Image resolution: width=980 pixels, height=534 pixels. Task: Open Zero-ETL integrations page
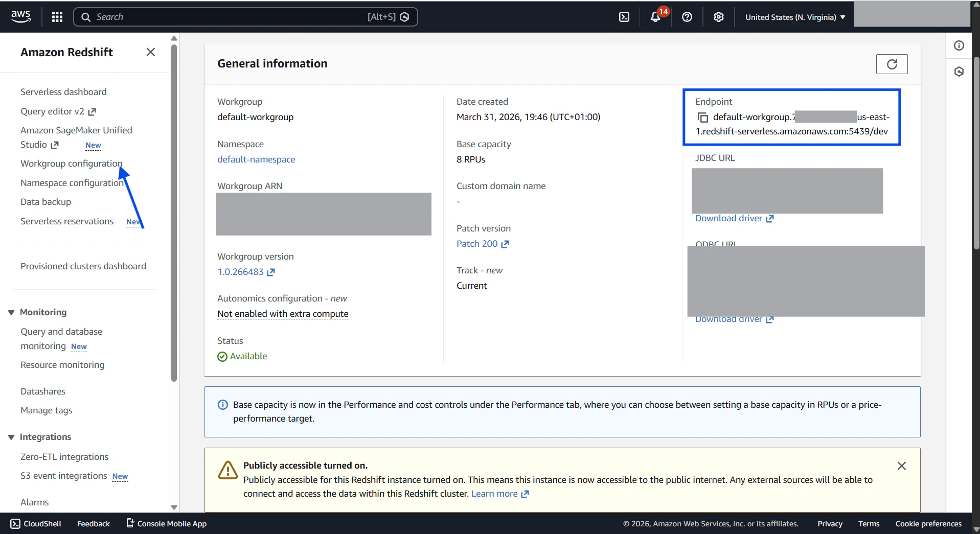tap(64, 457)
